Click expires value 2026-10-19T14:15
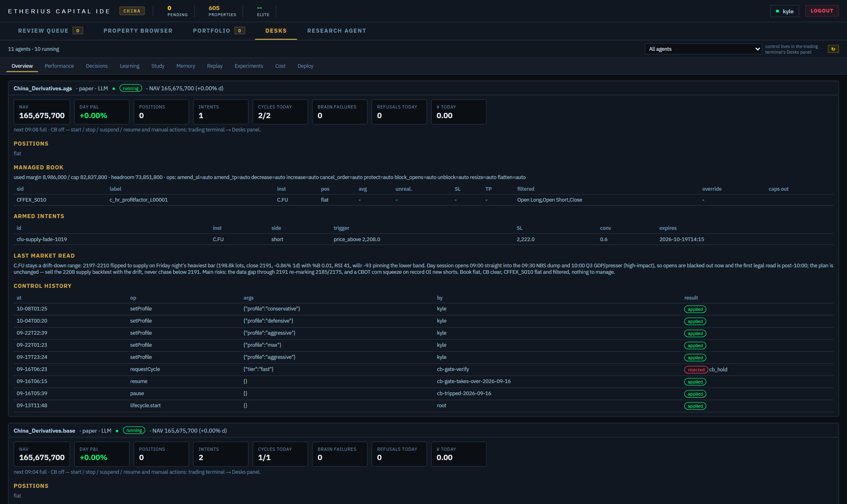This screenshot has width=847, height=504. pyautogui.click(x=682, y=239)
